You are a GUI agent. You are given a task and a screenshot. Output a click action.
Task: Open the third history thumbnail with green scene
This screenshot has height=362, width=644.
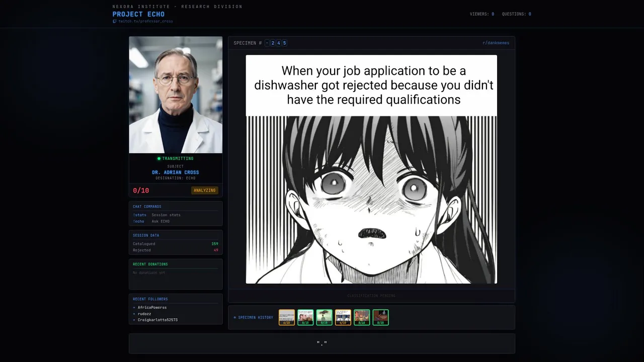point(325,317)
